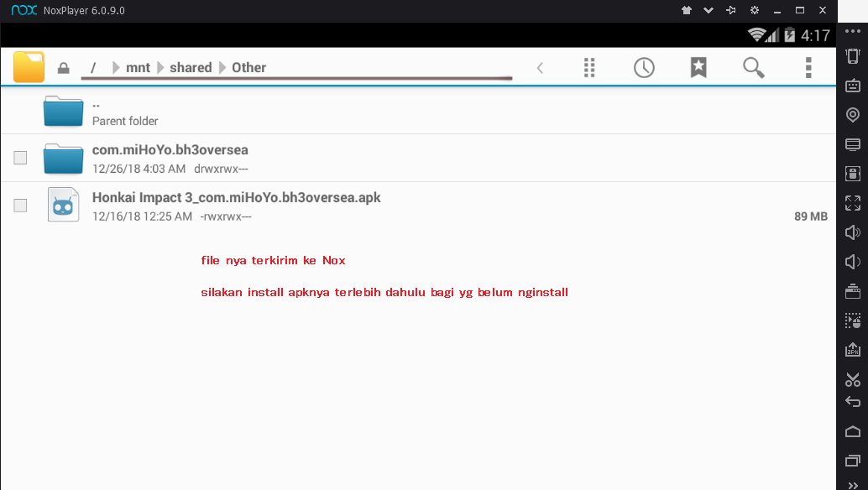
Task: Click the back chevron in toolbar
Action: tap(540, 68)
